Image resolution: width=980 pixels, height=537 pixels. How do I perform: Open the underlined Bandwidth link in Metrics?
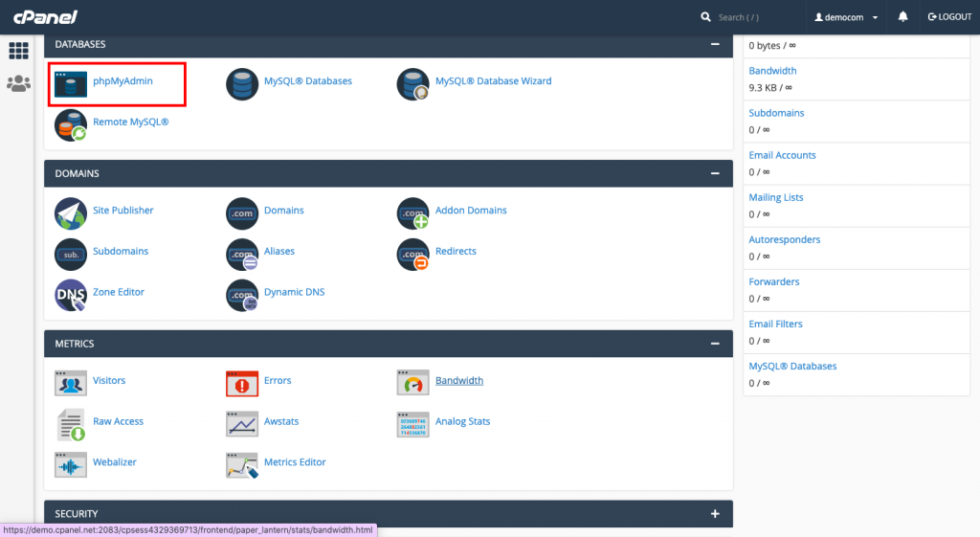(459, 380)
